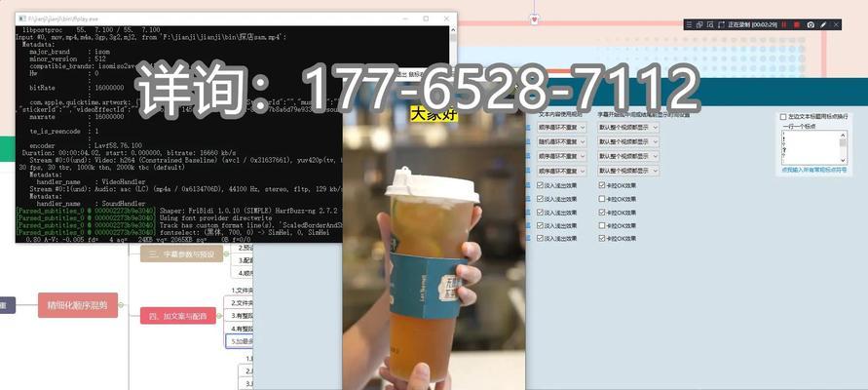Toggle the bottommost 卡拉OK效果 checkbox
868x390 pixels.
602,238
